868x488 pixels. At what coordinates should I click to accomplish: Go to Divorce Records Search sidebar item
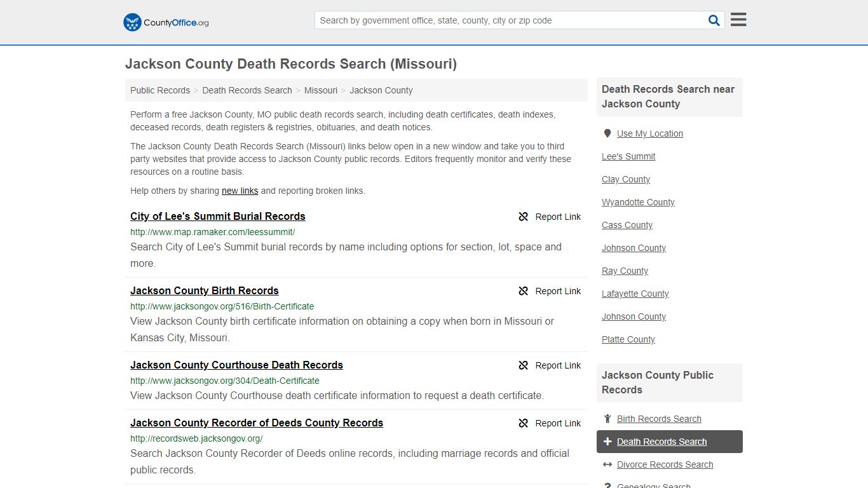(665, 464)
